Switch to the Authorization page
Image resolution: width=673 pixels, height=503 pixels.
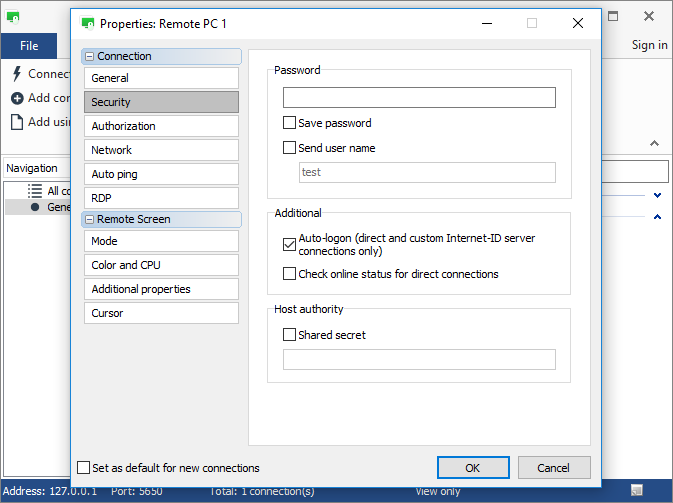click(x=160, y=126)
